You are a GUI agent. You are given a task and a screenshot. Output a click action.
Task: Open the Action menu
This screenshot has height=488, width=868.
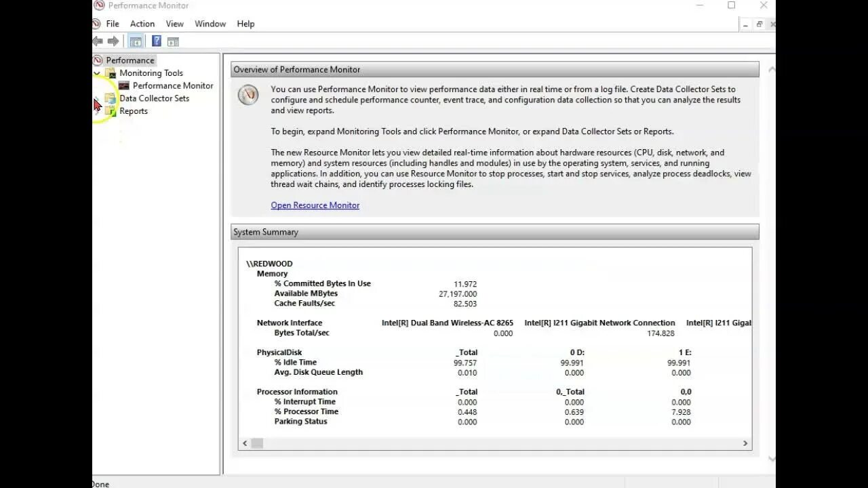click(142, 24)
